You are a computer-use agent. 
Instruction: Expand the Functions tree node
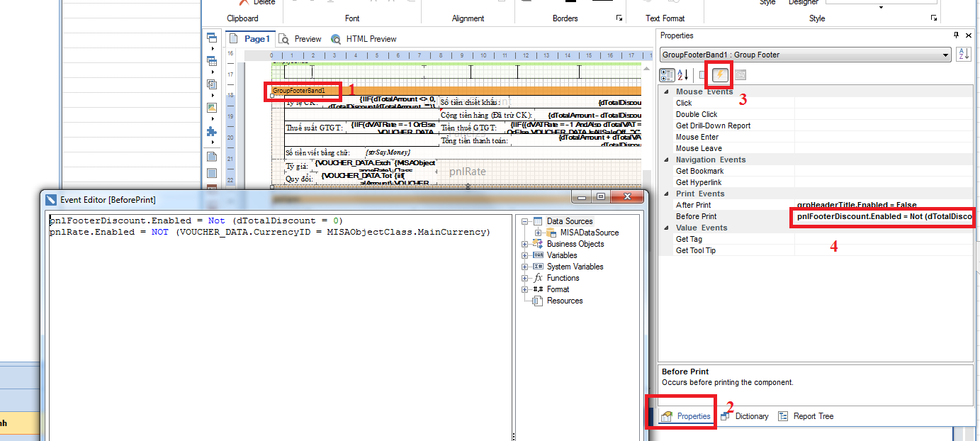pyautogui.click(x=525, y=278)
